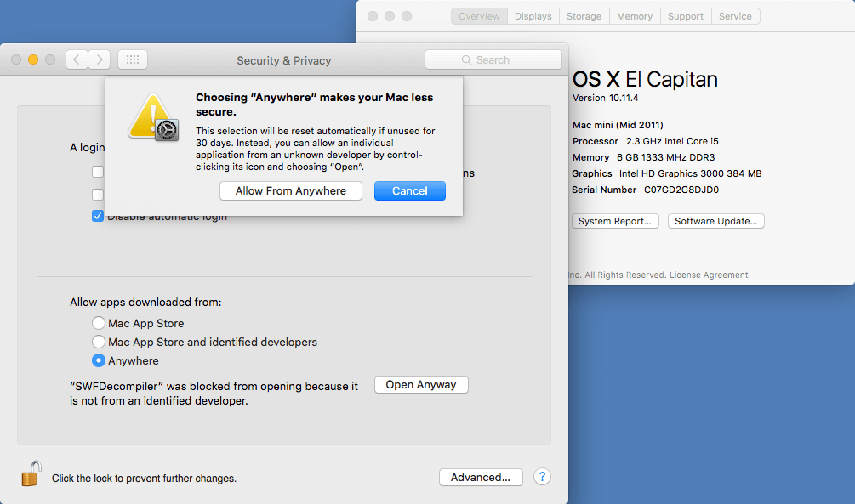Viewport: 855px width, 504px height.
Task: Open the License Agreement link
Action: click(709, 275)
